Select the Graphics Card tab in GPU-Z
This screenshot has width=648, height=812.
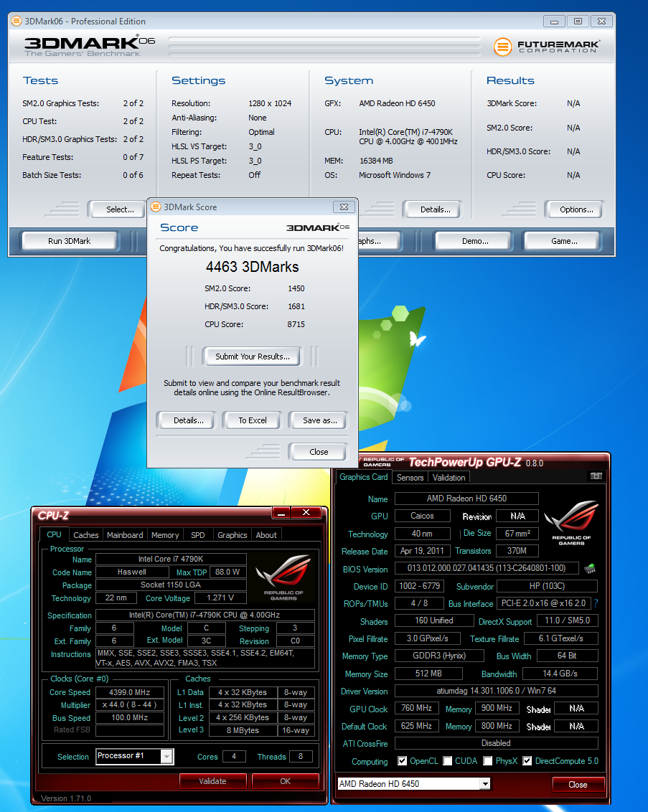click(x=364, y=477)
